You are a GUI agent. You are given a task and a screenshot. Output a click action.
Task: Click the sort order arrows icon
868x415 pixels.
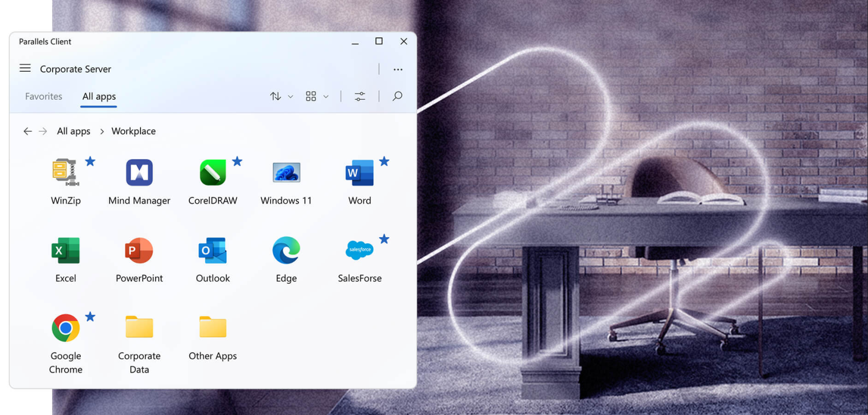[x=276, y=97]
